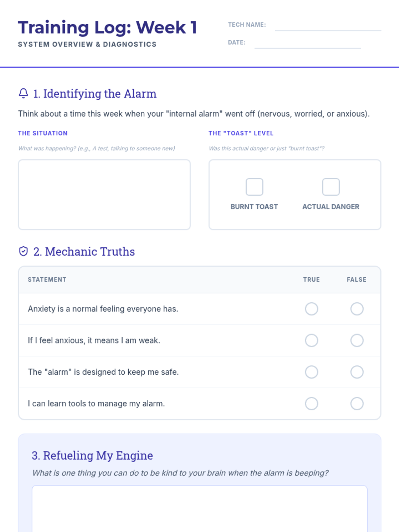Choose False for alarm keeps me safe
The image size is (399, 532).
pos(357,372)
